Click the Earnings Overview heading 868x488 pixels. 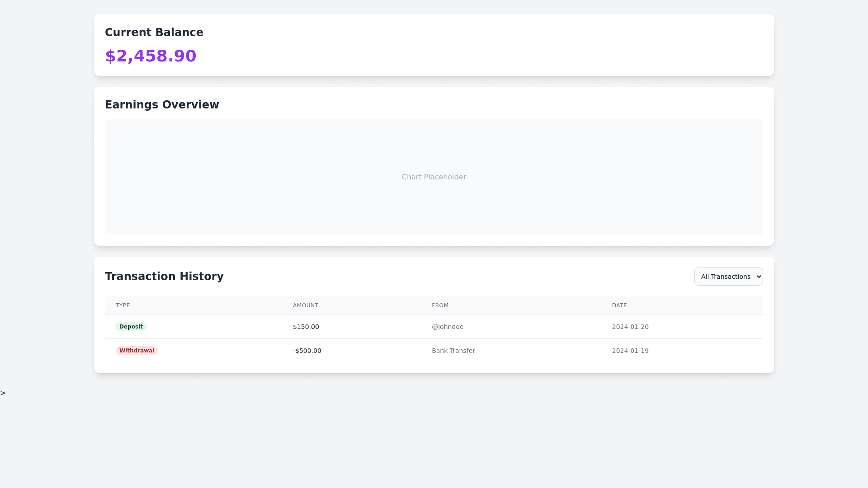click(x=162, y=105)
